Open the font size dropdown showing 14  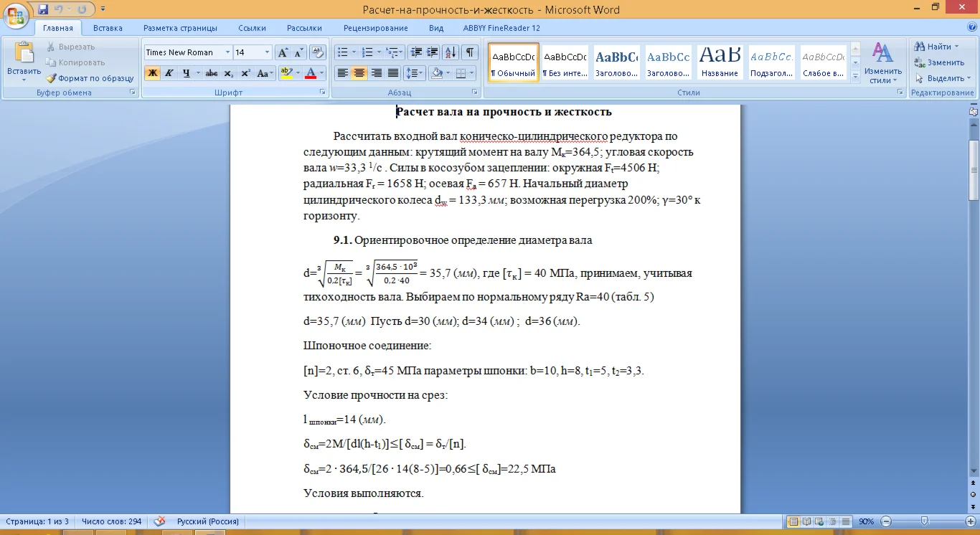pyautogui.click(x=268, y=52)
